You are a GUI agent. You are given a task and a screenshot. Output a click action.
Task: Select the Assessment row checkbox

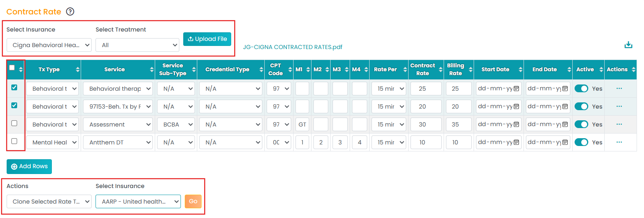14,123
